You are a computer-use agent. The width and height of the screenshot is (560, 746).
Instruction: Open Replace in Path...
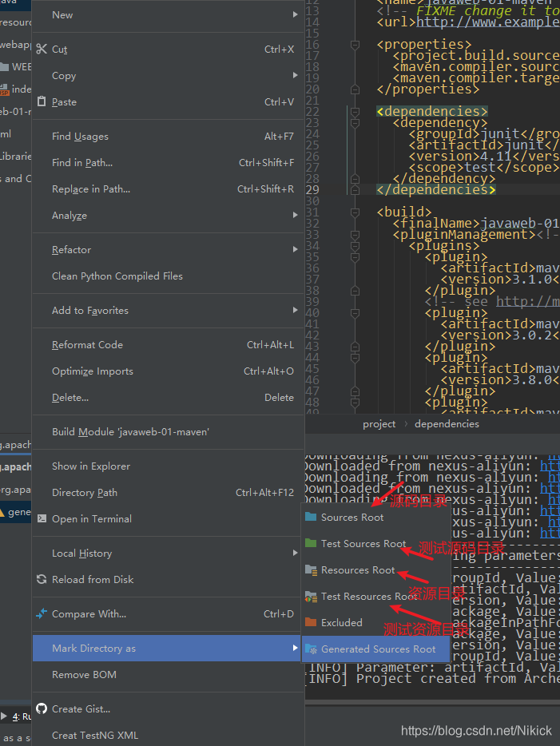click(168, 188)
